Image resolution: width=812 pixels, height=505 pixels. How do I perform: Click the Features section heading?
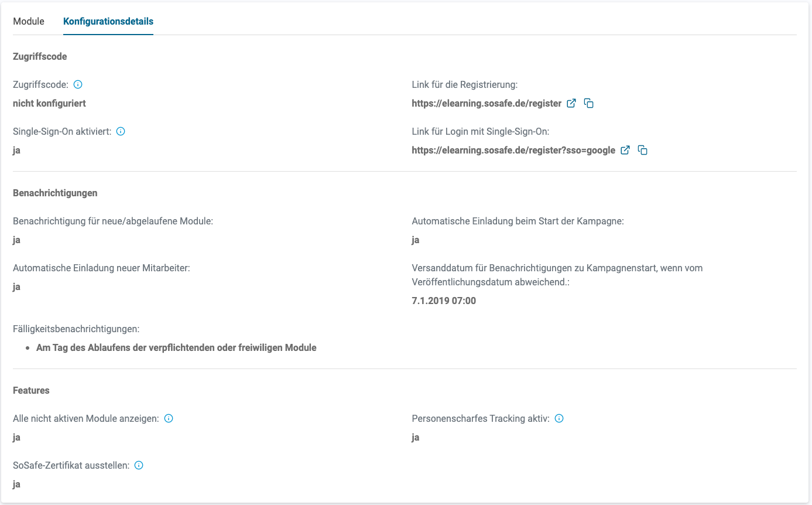point(31,390)
